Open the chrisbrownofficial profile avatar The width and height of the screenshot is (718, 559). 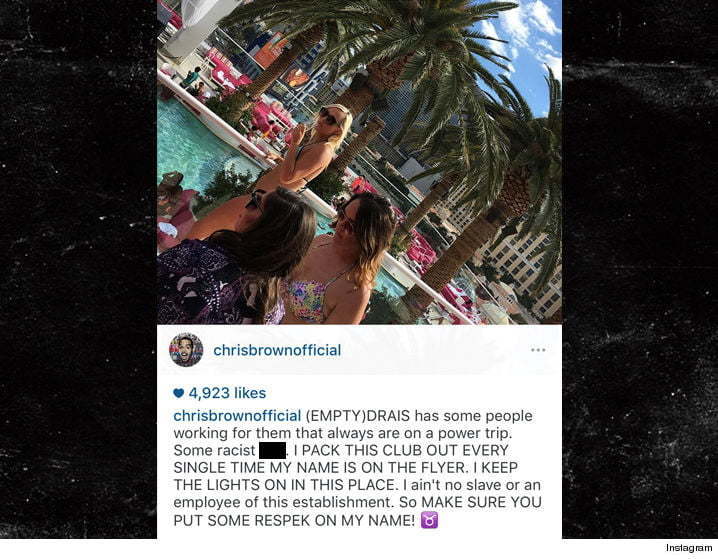pyautogui.click(x=186, y=350)
